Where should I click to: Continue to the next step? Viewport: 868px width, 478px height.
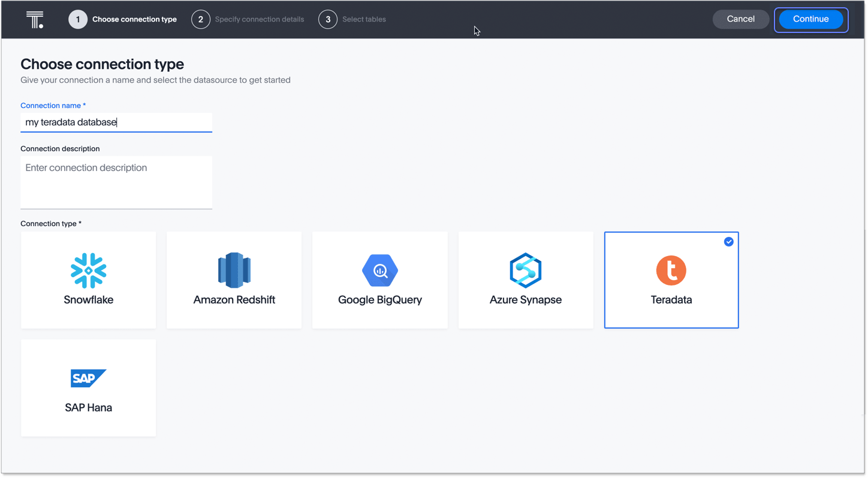tap(811, 19)
